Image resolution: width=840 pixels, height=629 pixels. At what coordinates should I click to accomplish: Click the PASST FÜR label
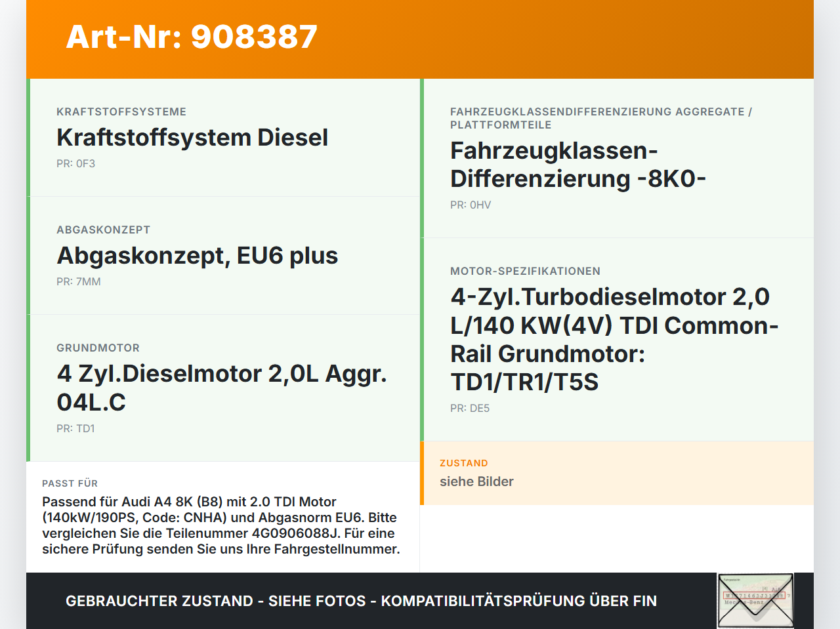click(x=70, y=483)
